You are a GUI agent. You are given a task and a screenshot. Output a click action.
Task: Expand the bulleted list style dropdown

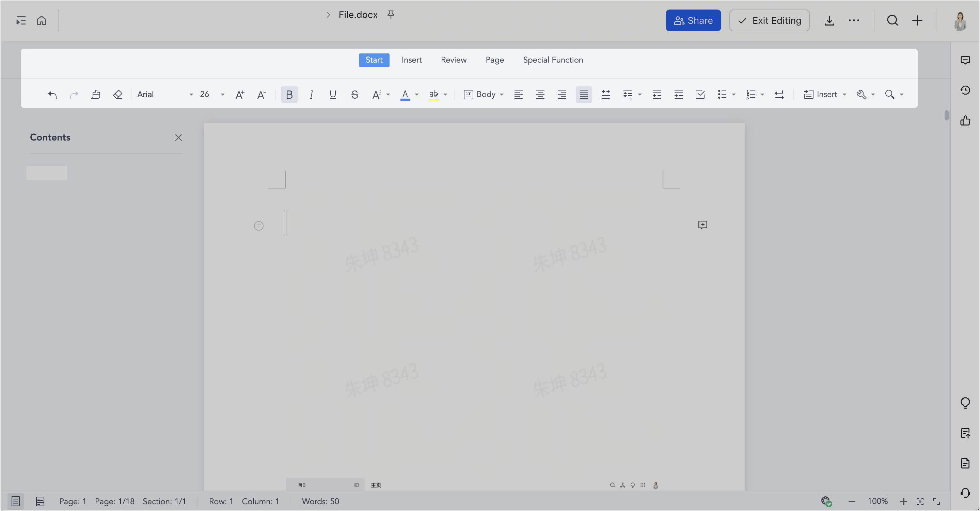pos(734,95)
